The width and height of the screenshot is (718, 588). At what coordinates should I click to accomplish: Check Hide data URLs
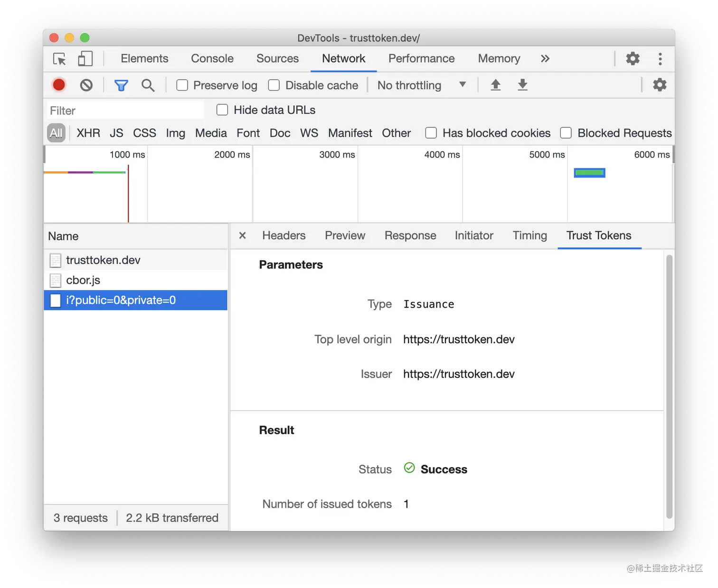tap(222, 110)
